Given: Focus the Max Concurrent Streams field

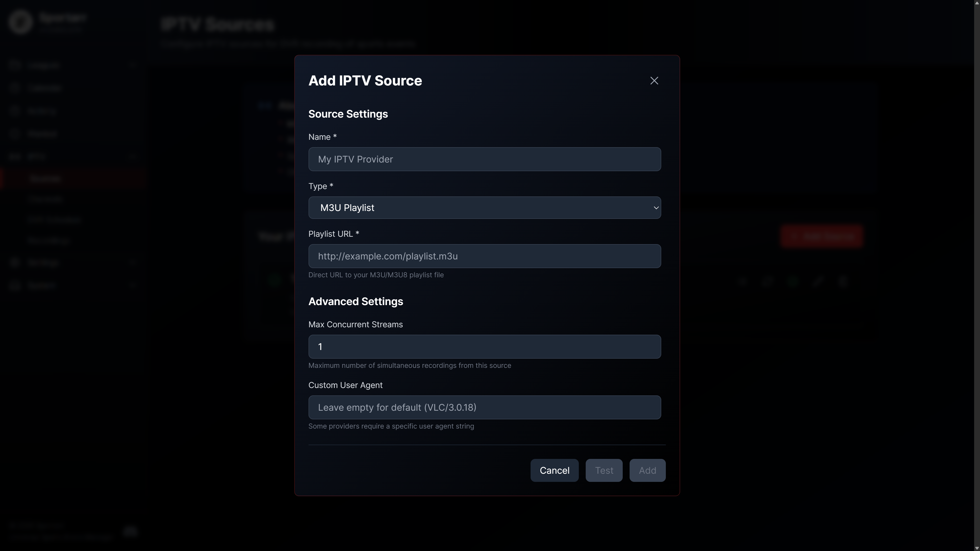Looking at the screenshot, I should pyautogui.click(x=485, y=347).
